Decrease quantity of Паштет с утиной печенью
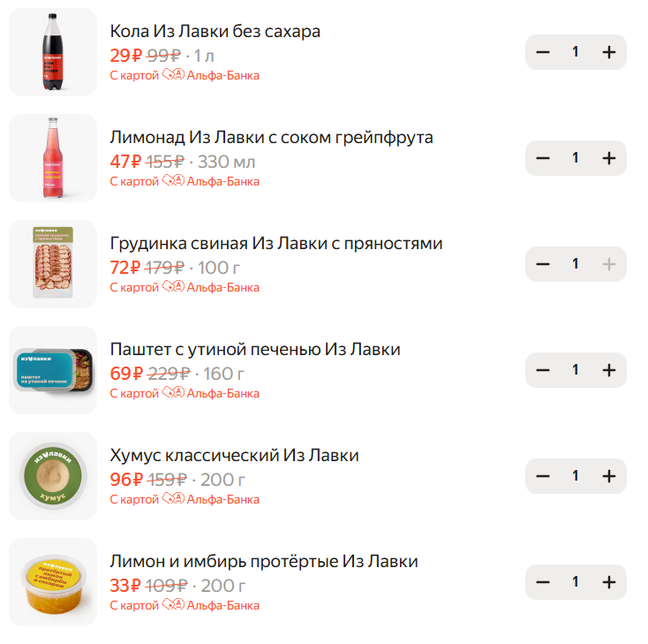648x644 pixels. [543, 370]
